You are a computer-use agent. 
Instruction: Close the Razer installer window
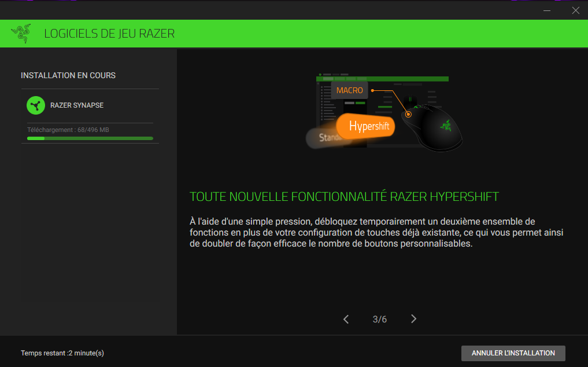[x=576, y=10]
